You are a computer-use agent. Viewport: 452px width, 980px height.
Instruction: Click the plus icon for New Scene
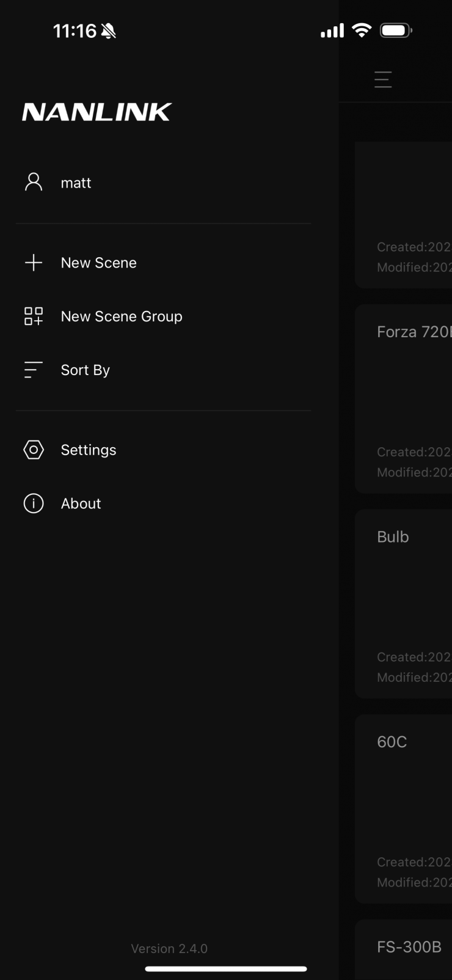(x=34, y=263)
